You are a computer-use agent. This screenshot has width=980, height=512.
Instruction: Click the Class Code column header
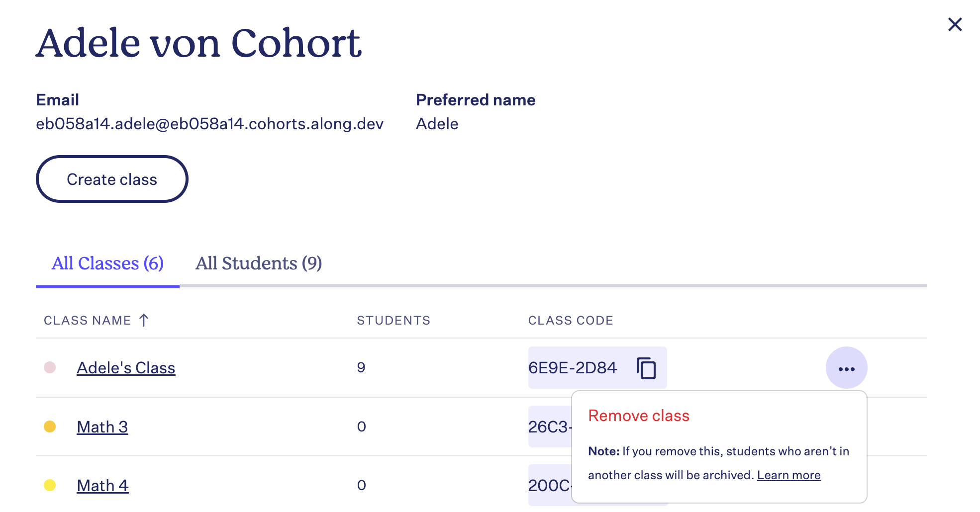571,321
